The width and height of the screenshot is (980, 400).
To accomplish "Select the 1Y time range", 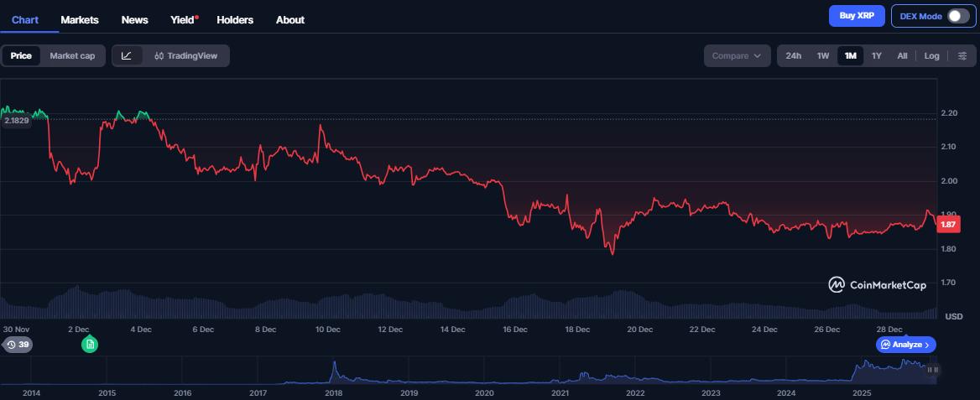I will click(877, 56).
